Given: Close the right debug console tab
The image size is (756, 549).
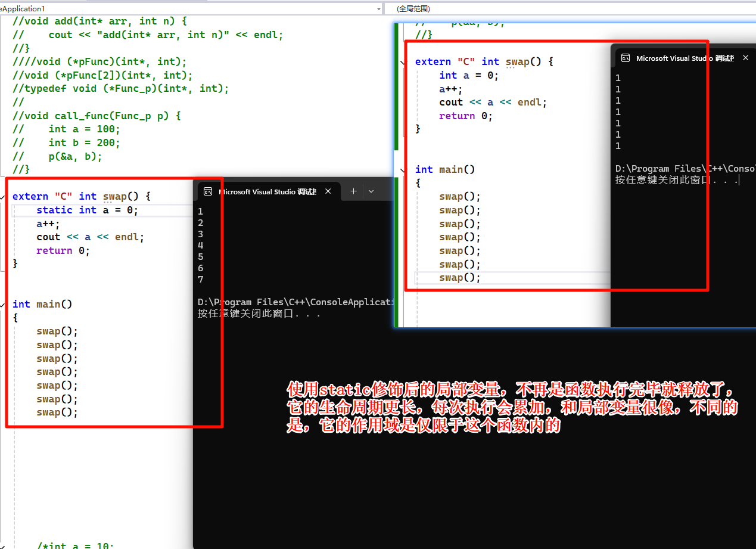Looking at the screenshot, I should tap(746, 58).
